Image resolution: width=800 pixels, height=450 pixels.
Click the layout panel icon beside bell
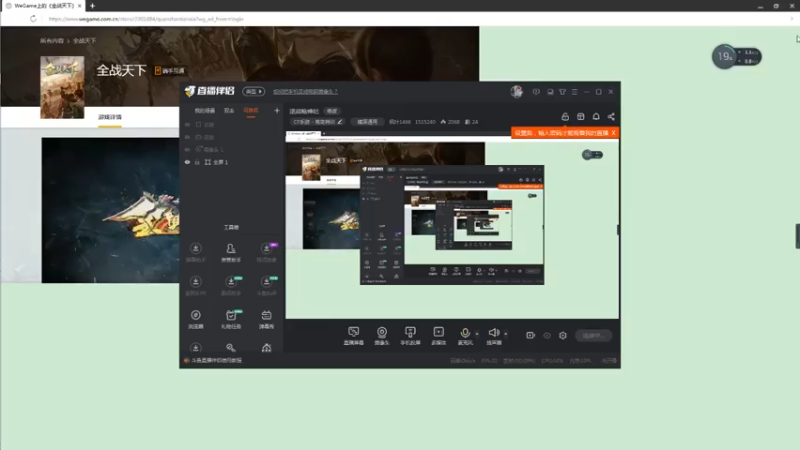(581, 117)
